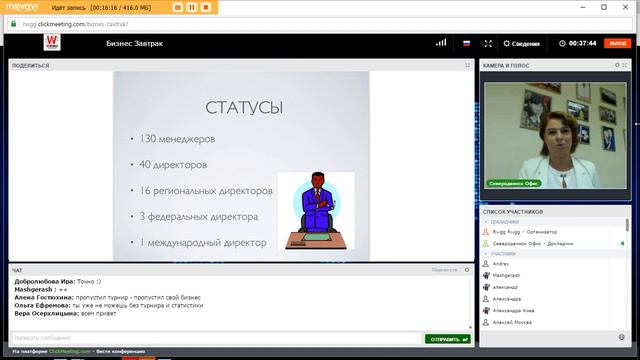Screen dimensions: 640x360
Task: Collapse the Докладчики group in participant list
Action: (486, 222)
